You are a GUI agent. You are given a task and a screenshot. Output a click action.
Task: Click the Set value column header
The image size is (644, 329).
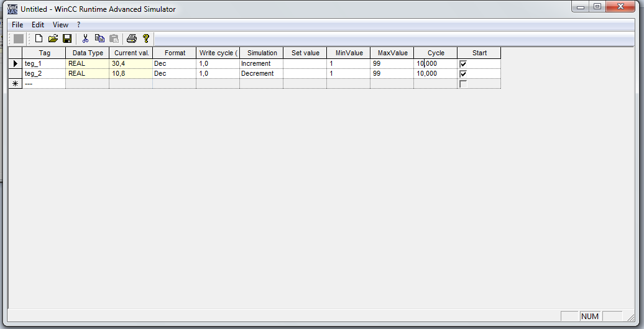coord(305,53)
